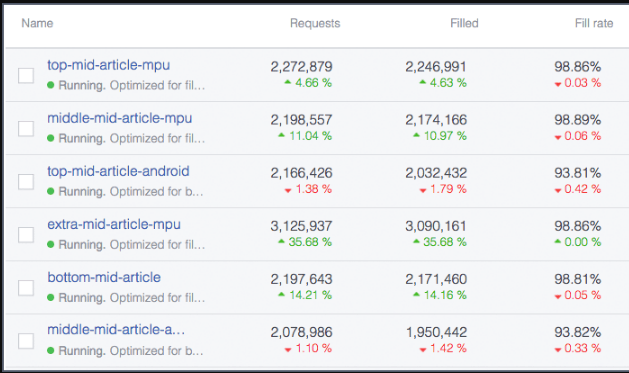Click the red down arrow beside 0.05 %
The height and width of the screenshot is (373, 629).
tap(558, 297)
